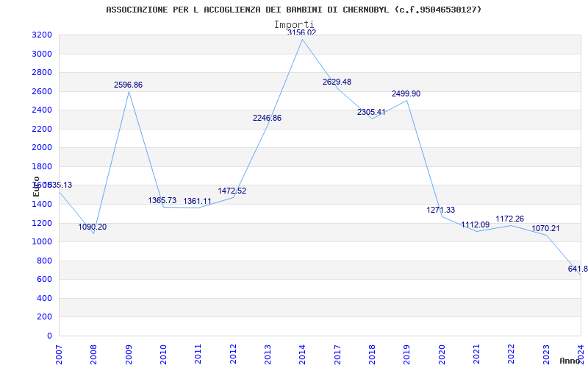Image resolution: width=588 pixels, height=368 pixels.
Task: Select the peak value label 3156.02
Action: tap(301, 32)
